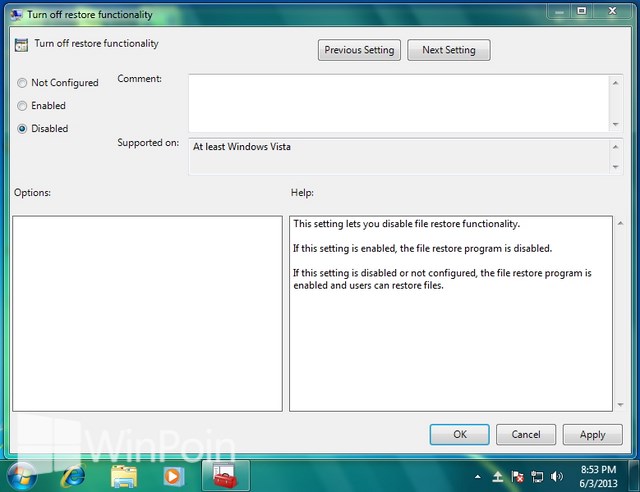The image size is (640, 492).
Task: Cancel the policy dialog
Action: pyautogui.click(x=526, y=434)
